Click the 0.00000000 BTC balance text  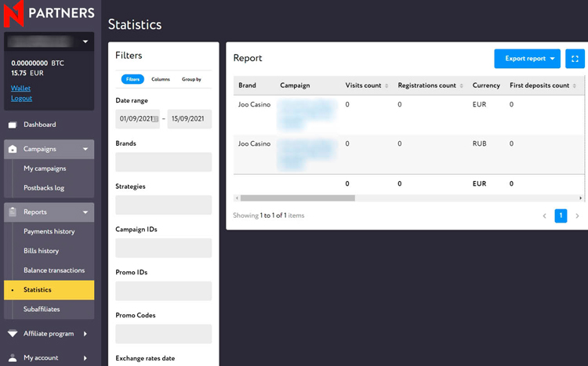tap(38, 63)
